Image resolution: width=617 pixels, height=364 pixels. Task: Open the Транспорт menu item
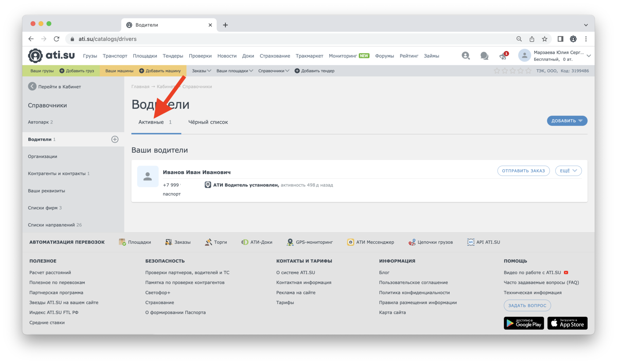[x=115, y=56]
